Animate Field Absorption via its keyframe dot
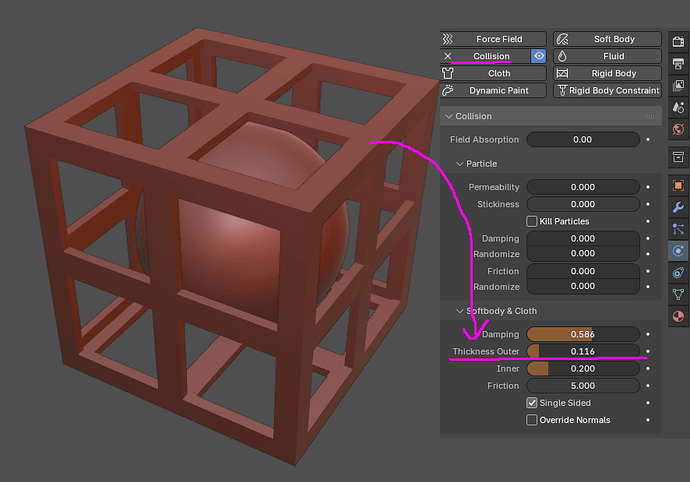This screenshot has height=482, width=690. [648, 140]
